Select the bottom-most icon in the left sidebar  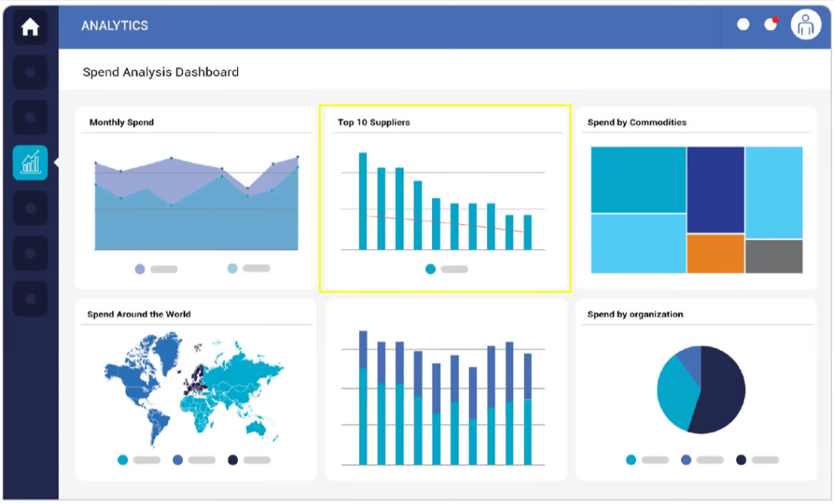(x=30, y=297)
